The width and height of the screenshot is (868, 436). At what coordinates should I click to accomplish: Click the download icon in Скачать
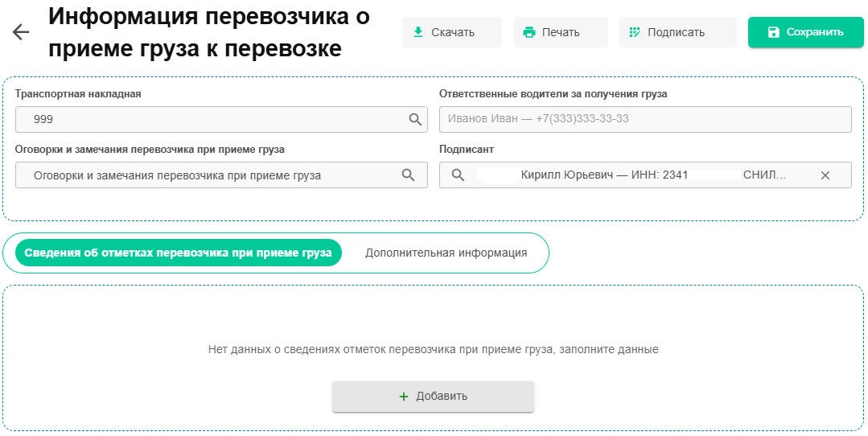418,32
